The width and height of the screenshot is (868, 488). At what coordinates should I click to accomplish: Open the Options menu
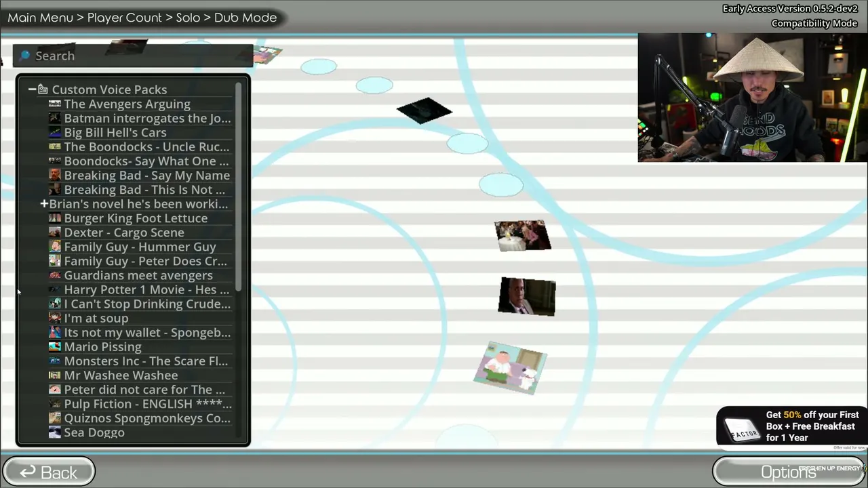pos(788,472)
